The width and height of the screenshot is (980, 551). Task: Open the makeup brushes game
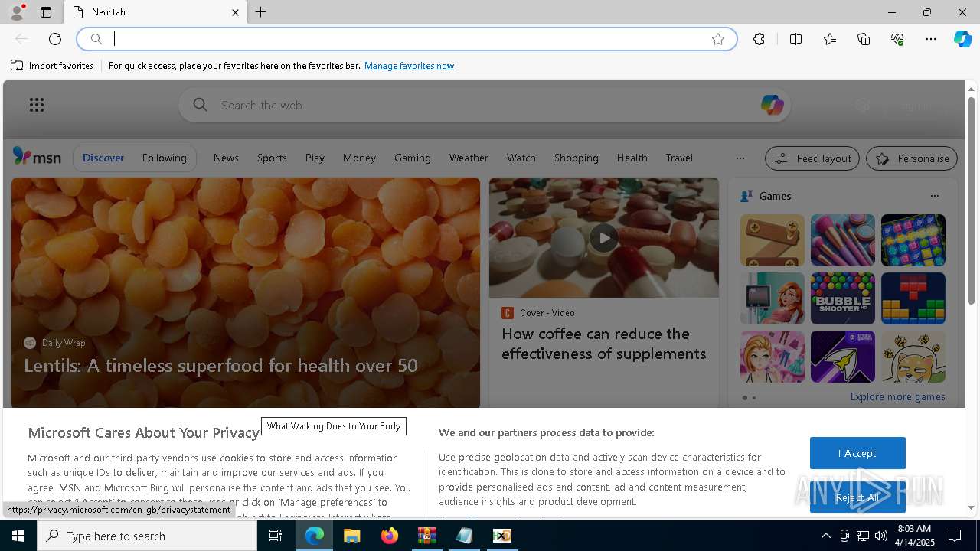click(842, 240)
